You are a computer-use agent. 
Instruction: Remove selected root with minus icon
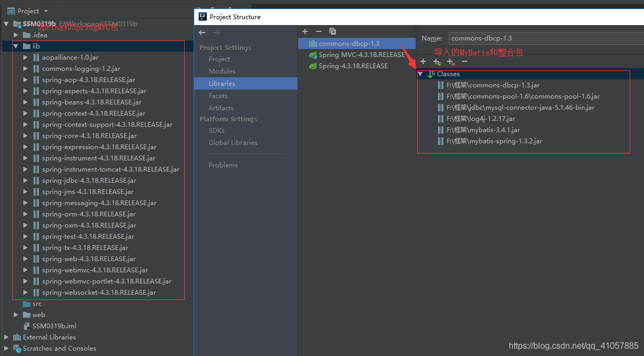coord(465,62)
